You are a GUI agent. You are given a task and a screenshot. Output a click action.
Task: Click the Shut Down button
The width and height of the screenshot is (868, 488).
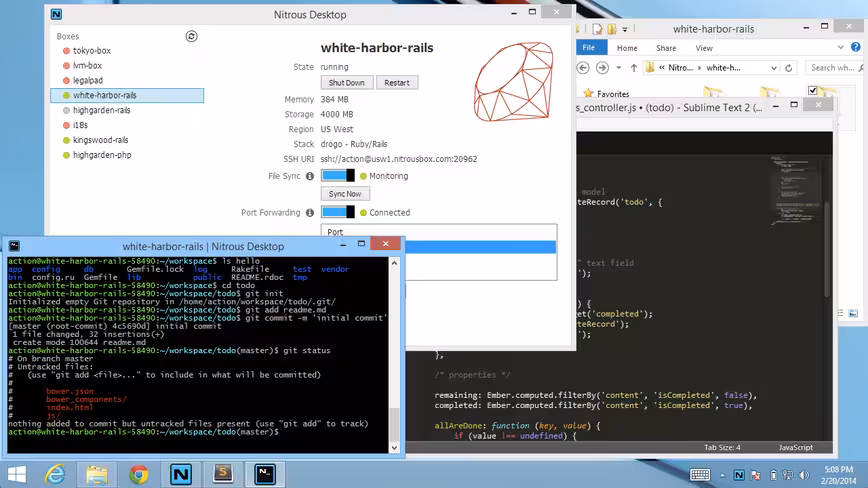point(347,82)
